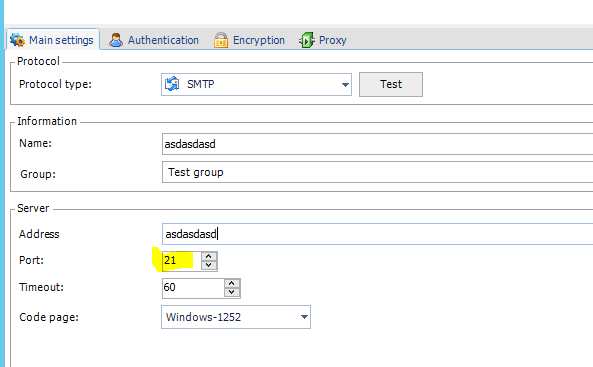Click the green Proxy icon
This screenshot has height=367, width=593.
(307, 40)
